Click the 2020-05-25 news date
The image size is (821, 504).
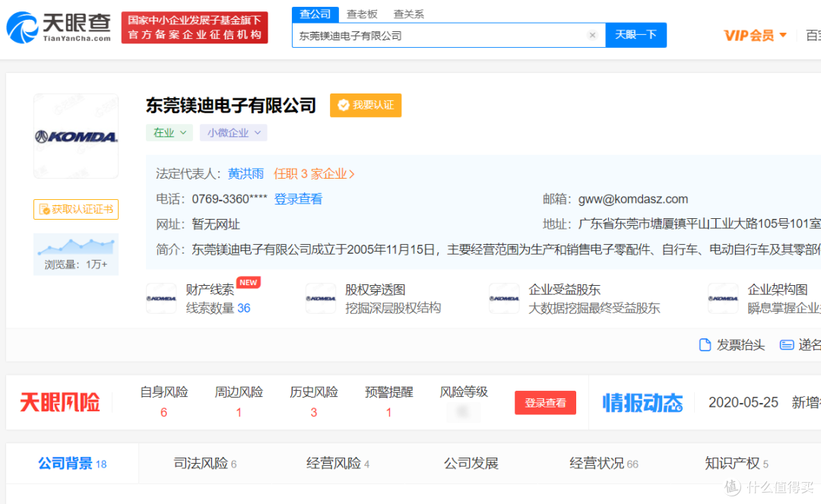point(743,402)
